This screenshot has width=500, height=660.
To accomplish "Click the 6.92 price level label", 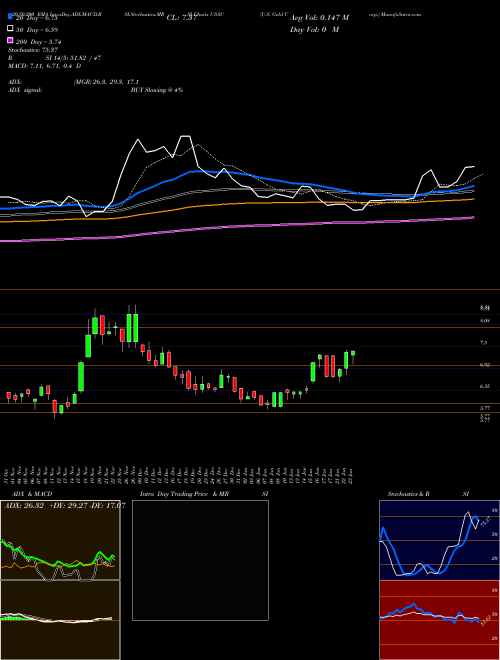I will point(485,365).
